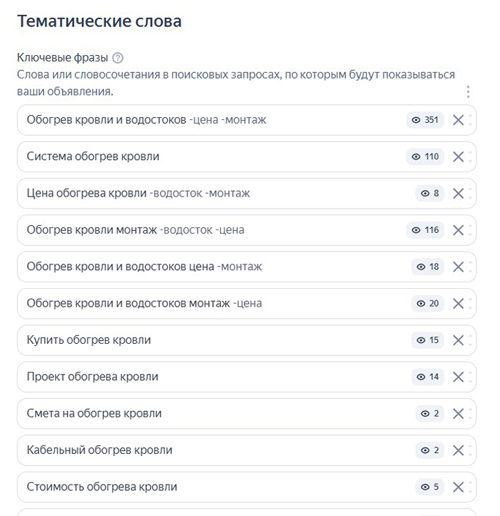Click eye badge with 14 for Проект phrase

pyautogui.click(x=427, y=377)
